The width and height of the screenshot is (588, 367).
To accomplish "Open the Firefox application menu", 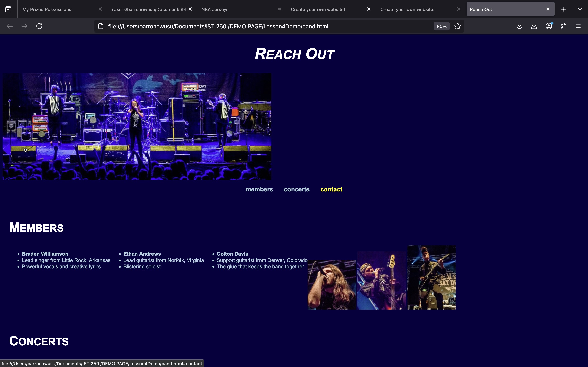I will (x=578, y=26).
